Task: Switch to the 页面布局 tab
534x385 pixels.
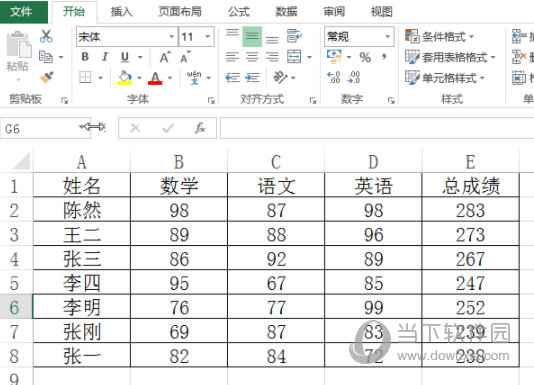Action: [x=180, y=12]
